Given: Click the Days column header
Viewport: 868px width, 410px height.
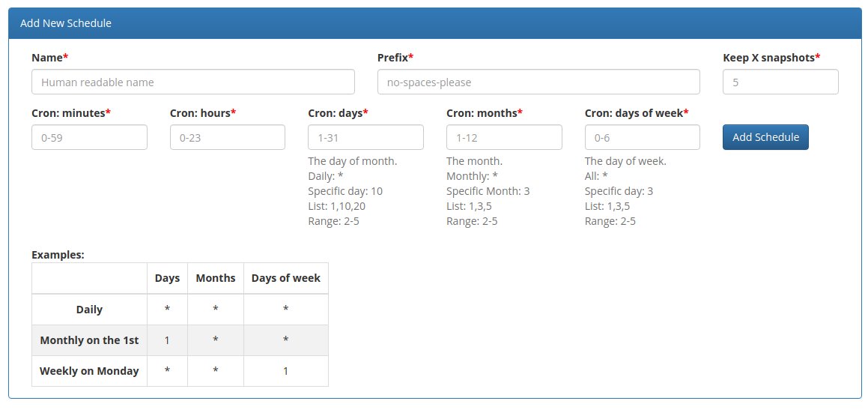Looking at the screenshot, I should [167, 278].
